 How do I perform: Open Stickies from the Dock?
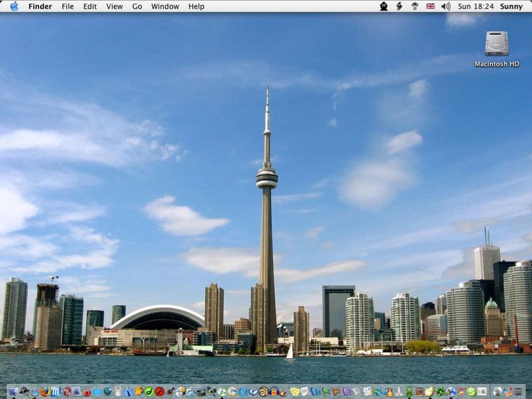(295, 392)
